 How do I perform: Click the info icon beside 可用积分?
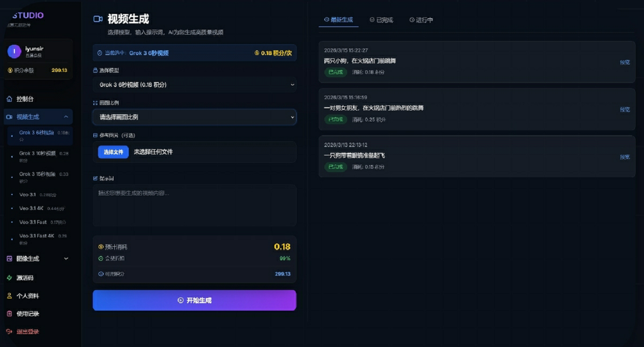101,274
